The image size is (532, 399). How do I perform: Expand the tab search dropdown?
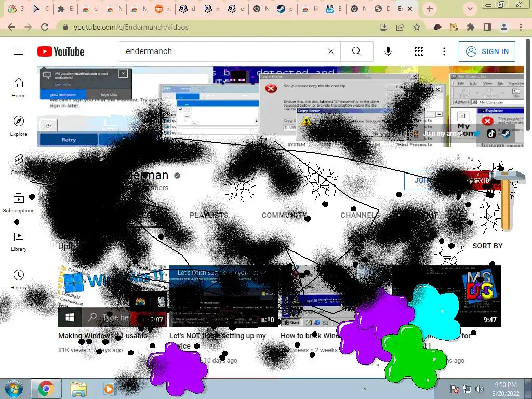point(470,9)
